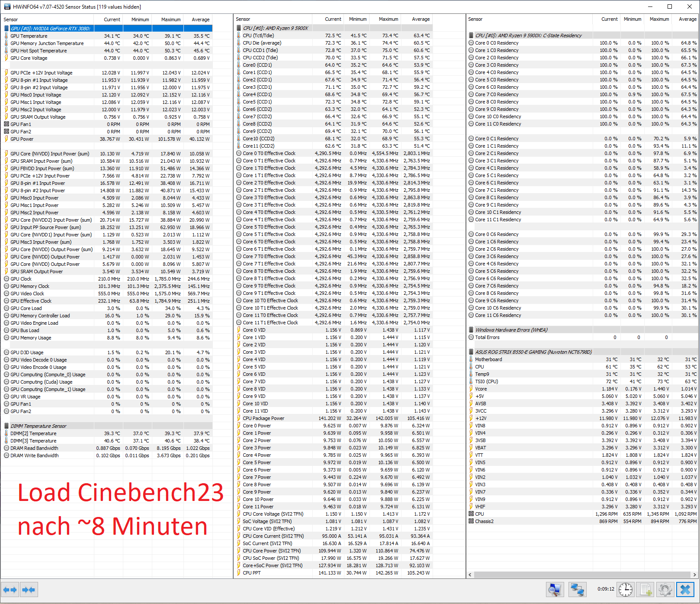Select the GPU D3D Usage row

coord(107,352)
